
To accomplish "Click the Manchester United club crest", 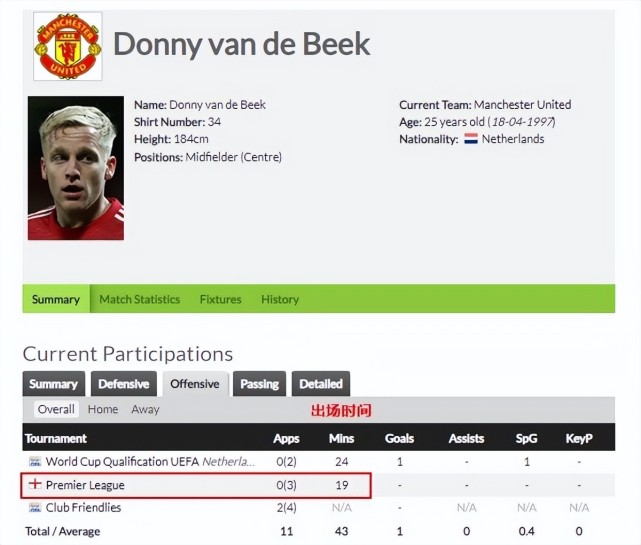I will [x=68, y=45].
